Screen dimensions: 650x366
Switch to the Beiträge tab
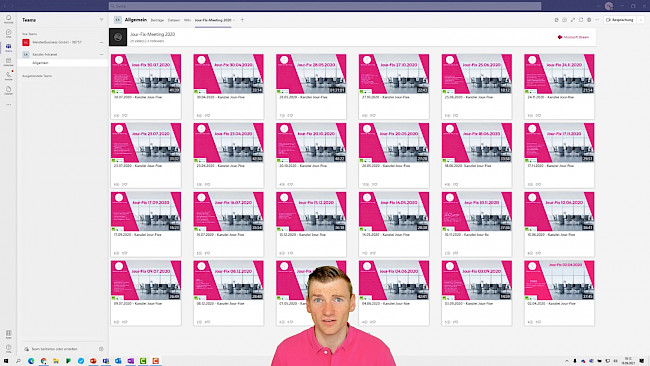[x=157, y=20]
